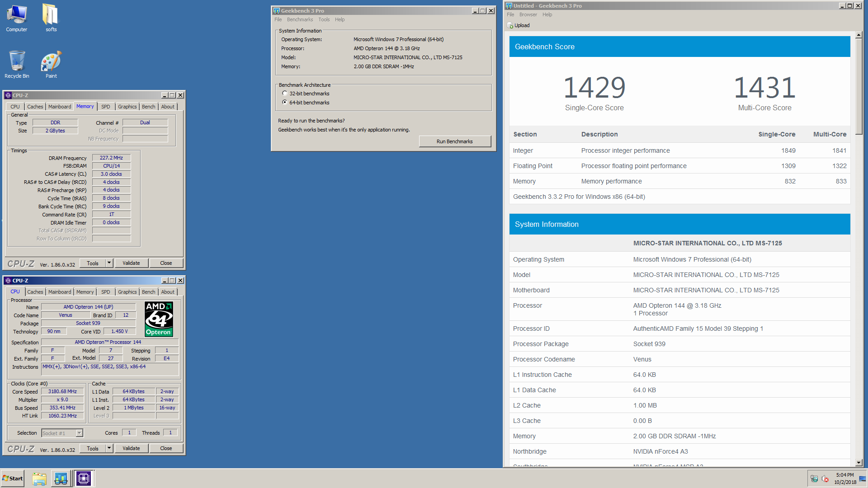
Task: Click scroll up arrow in results window
Action: pyautogui.click(x=859, y=35)
